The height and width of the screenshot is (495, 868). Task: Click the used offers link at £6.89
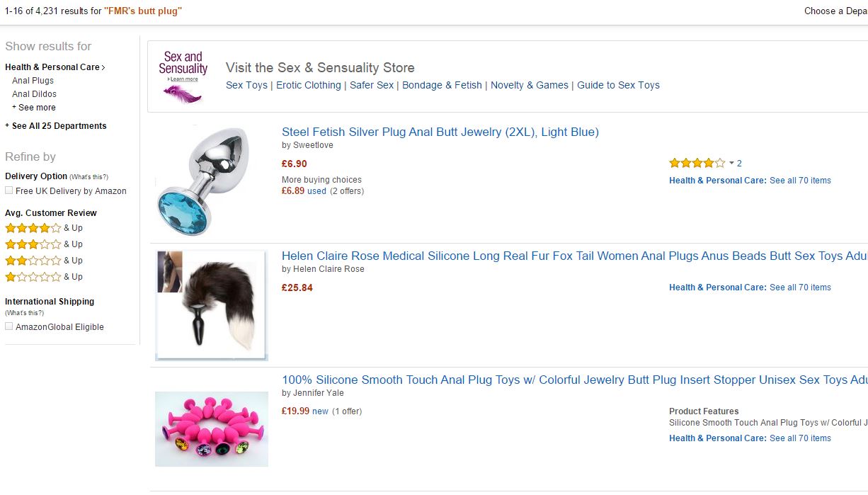pyautogui.click(x=316, y=191)
